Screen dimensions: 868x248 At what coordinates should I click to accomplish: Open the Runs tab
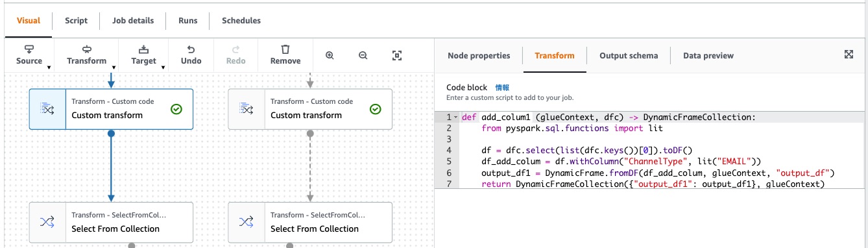(188, 20)
